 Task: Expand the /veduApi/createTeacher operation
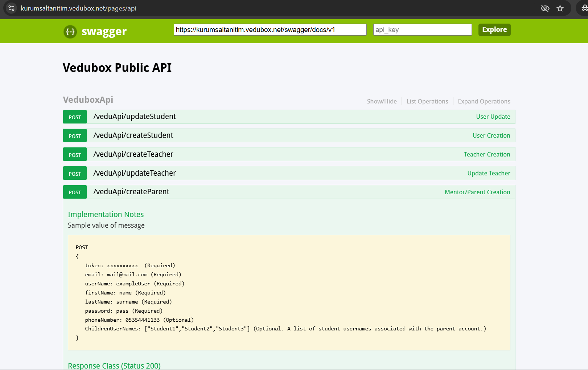133,154
